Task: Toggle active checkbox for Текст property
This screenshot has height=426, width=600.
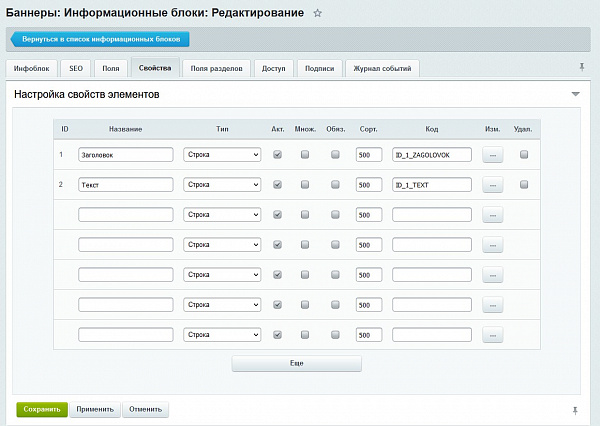Action: pos(277,184)
